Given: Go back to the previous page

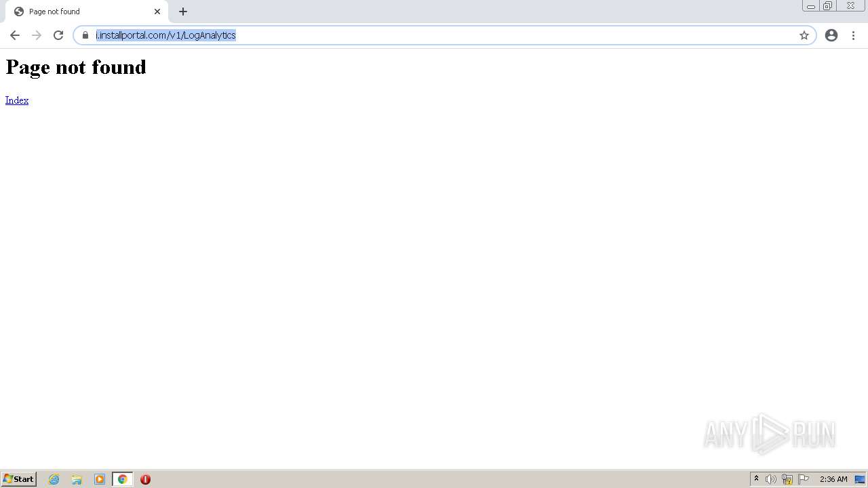Looking at the screenshot, I should pyautogui.click(x=15, y=35).
